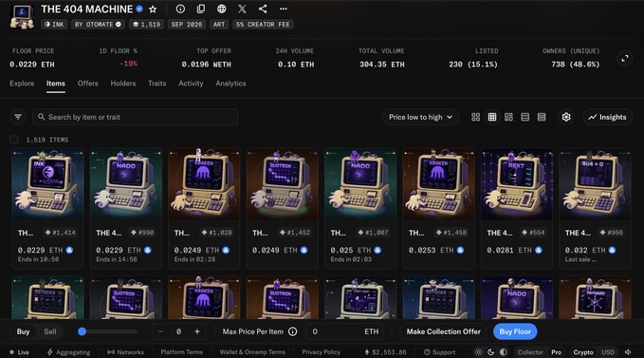The height and width of the screenshot is (358, 644).
Task: Select Collector mode
Action: [x=530, y=352]
